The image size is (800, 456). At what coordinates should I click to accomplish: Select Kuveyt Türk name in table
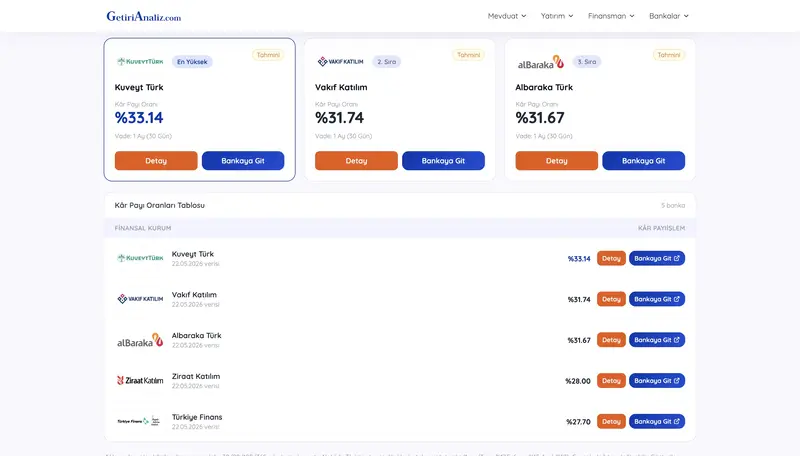(193, 254)
